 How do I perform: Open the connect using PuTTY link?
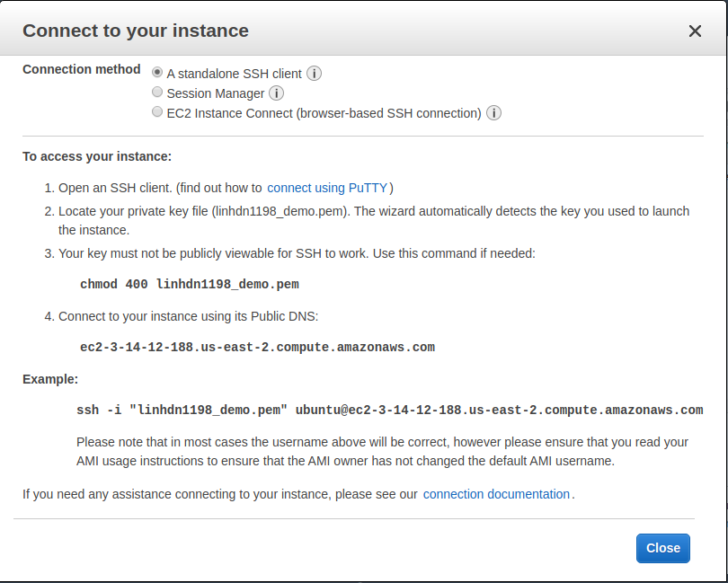pyautogui.click(x=327, y=188)
